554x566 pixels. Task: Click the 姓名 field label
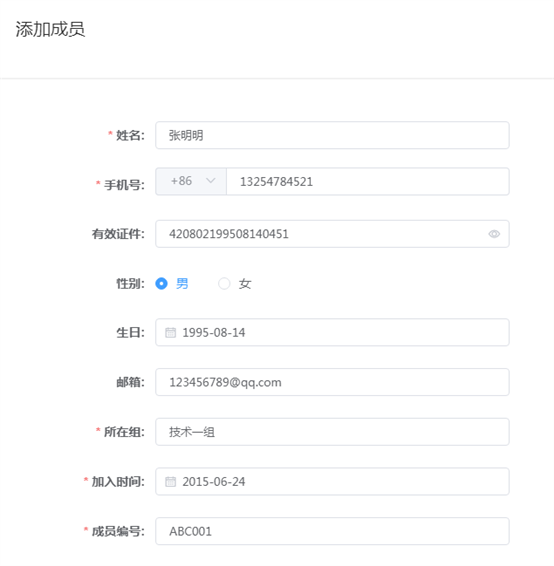tap(130, 136)
